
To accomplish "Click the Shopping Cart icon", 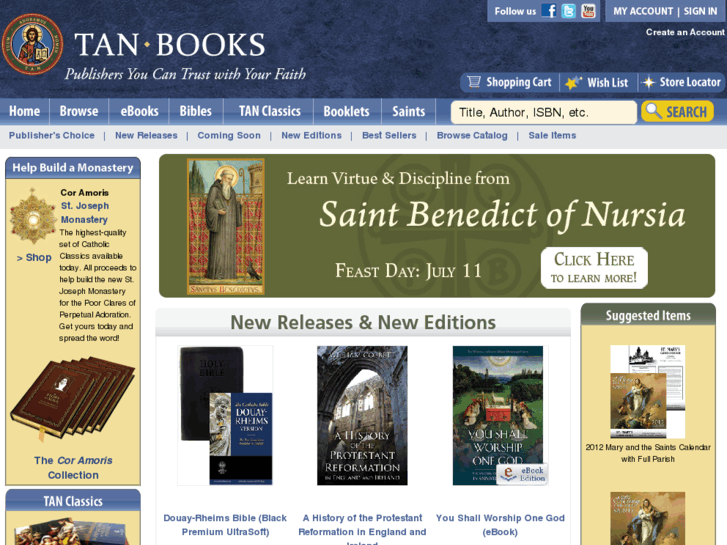I will pyautogui.click(x=474, y=82).
